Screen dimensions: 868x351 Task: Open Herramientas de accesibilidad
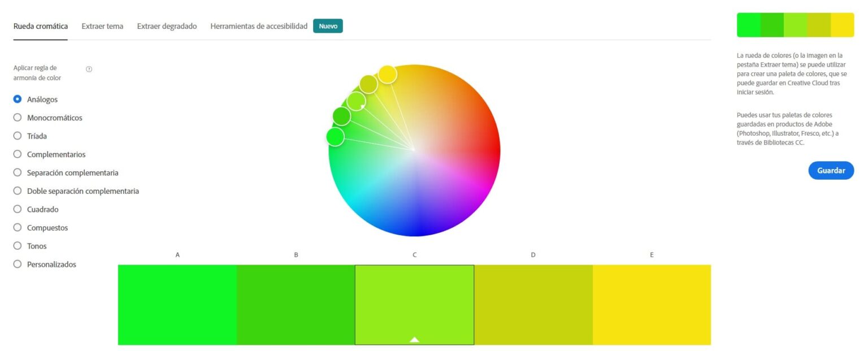pos(259,26)
